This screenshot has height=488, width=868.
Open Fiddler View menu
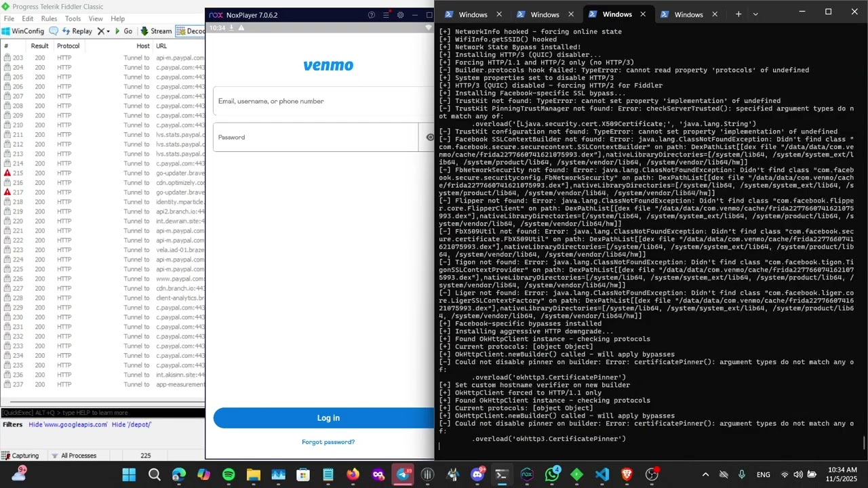[x=96, y=19]
